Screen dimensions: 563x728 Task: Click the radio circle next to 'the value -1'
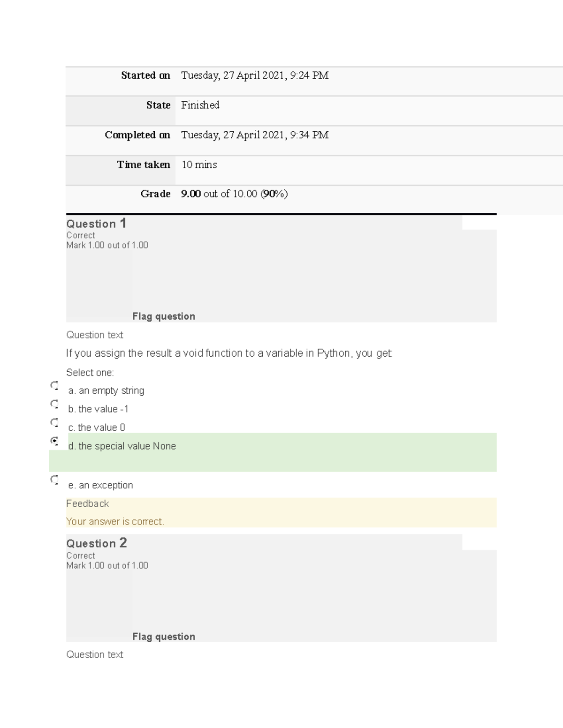[x=53, y=404]
